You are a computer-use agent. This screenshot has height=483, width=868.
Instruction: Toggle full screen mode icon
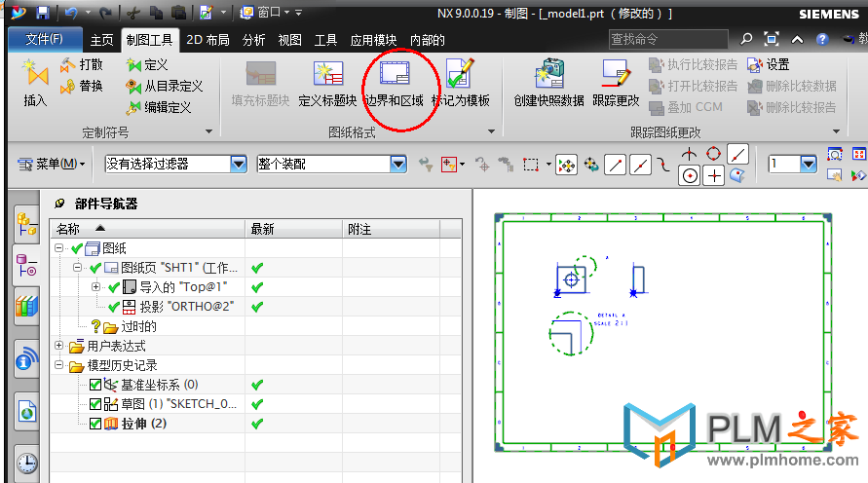[x=772, y=39]
